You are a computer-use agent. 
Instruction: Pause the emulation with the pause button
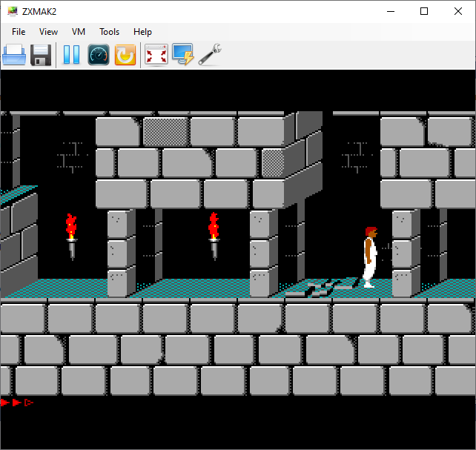(71, 55)
